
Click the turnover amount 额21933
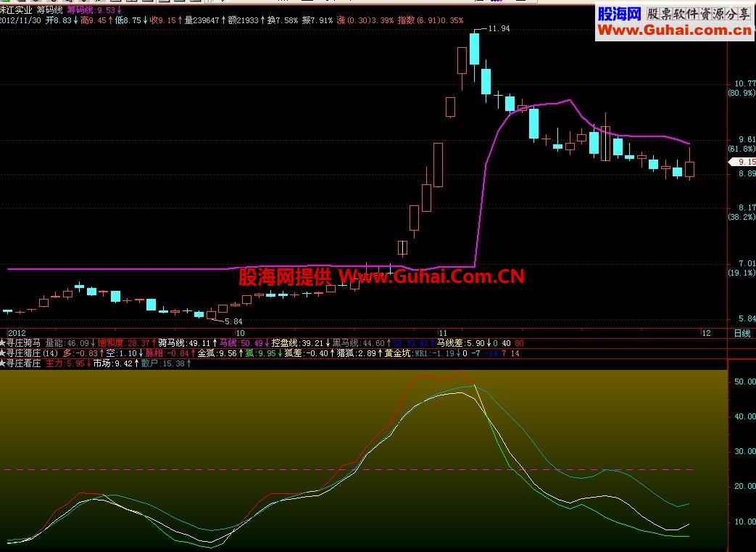(x=247, y=20)
